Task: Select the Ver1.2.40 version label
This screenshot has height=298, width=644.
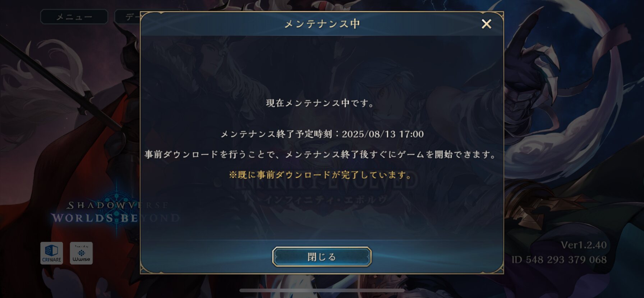Action: (584, 245)
